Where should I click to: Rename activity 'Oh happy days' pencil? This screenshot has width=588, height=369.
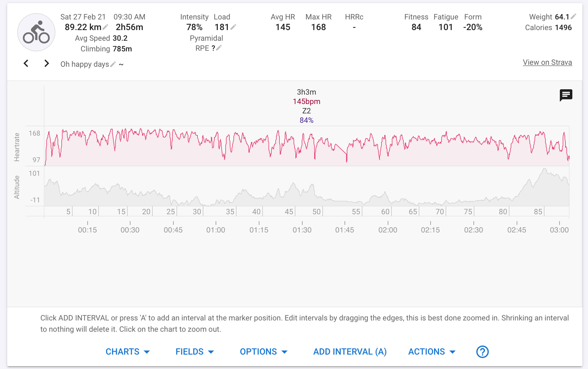point(113,64)
